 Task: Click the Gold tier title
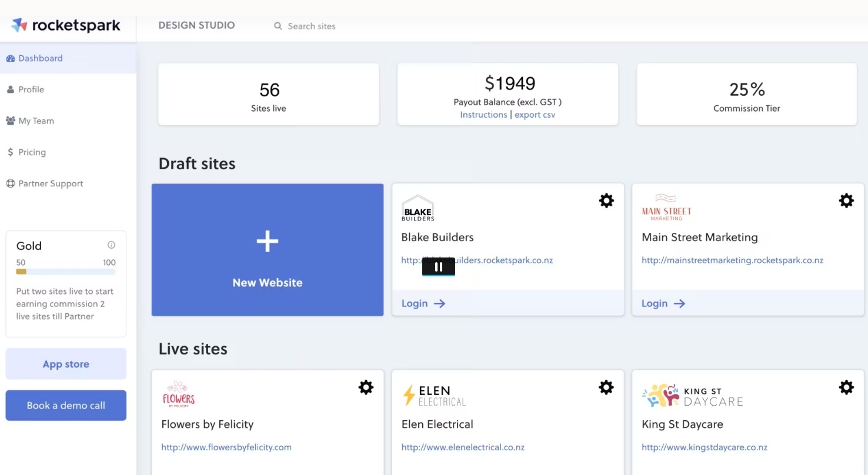click(x=29, y=246)
